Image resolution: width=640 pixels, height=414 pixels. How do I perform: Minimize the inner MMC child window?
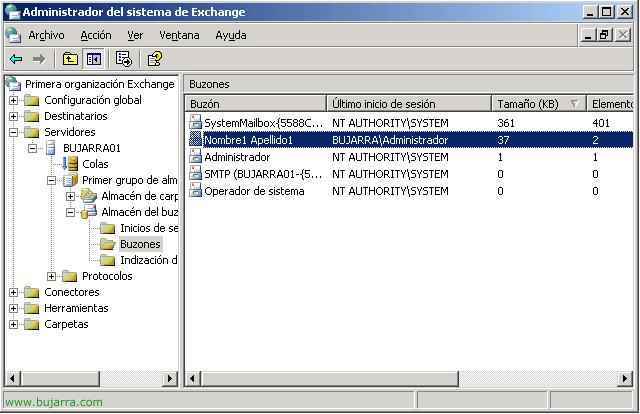tap(588, 35)
